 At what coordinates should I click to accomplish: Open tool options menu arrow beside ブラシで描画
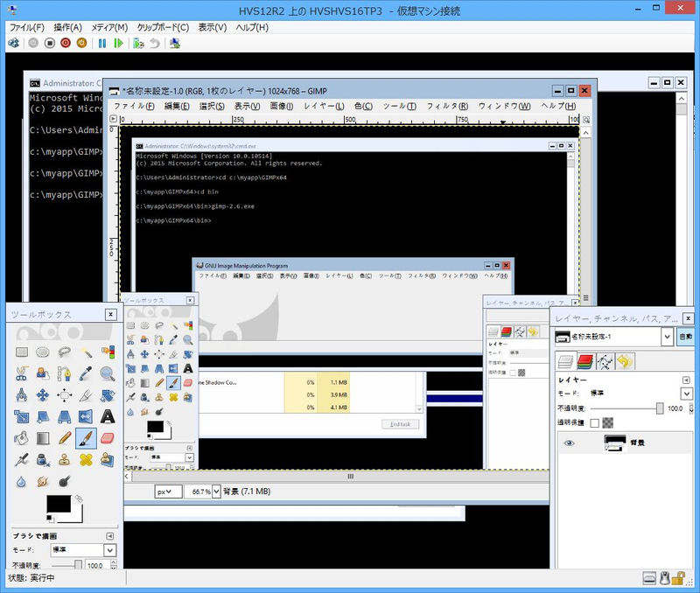110,536
